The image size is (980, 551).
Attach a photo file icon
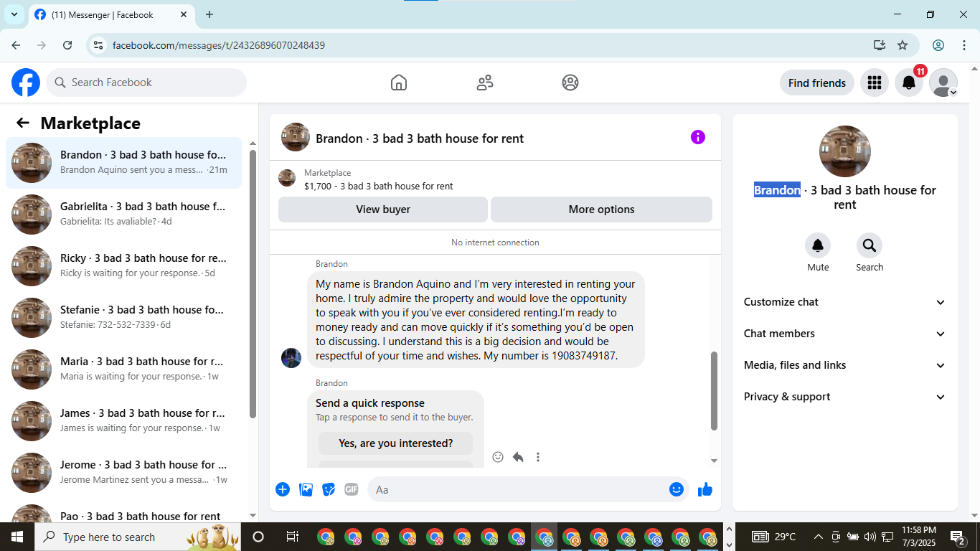(x=306, y=489)
